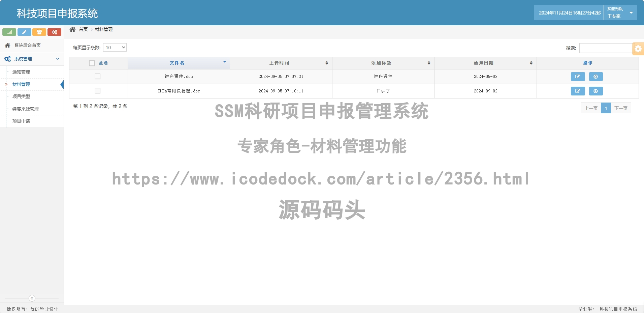Check the 全选 select-all checkbox
Viewport: 644px width, 313px height.
pyautogui.click(x=92, y=63)
